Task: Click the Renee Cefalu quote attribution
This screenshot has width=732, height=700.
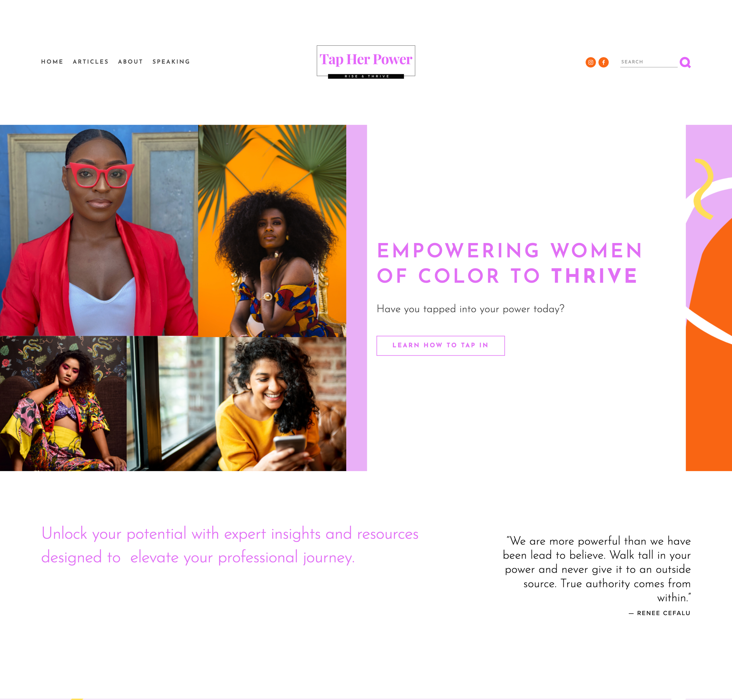Action: (x=660, y=613)
